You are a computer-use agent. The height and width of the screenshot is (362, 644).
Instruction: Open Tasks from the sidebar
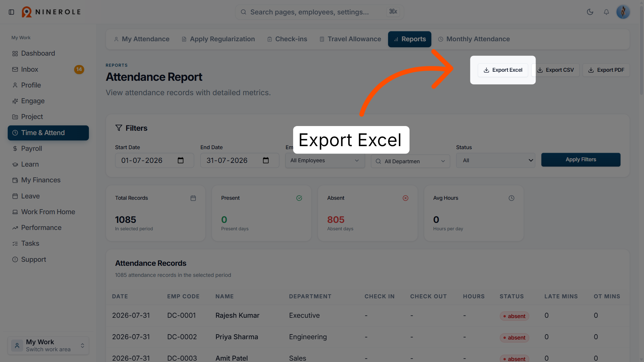(x=48, y=243)
